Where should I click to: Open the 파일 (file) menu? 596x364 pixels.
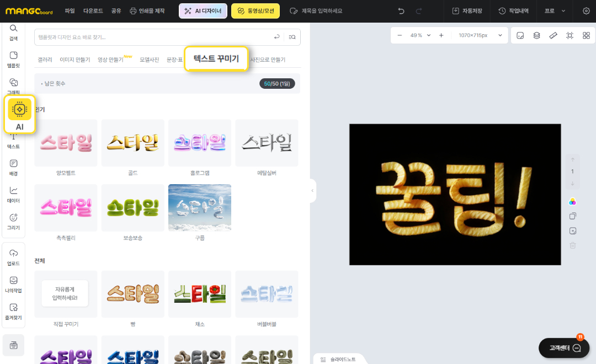(x=70, y=11)
